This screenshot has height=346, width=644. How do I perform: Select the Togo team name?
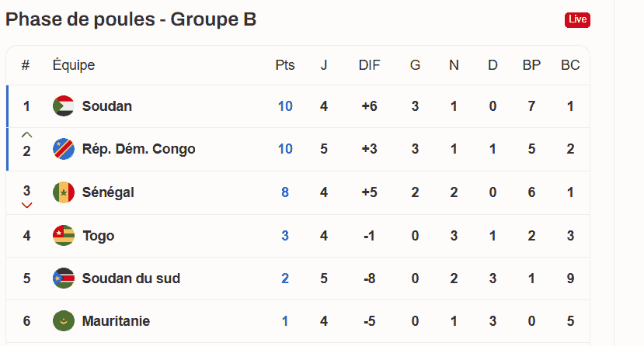99,236
